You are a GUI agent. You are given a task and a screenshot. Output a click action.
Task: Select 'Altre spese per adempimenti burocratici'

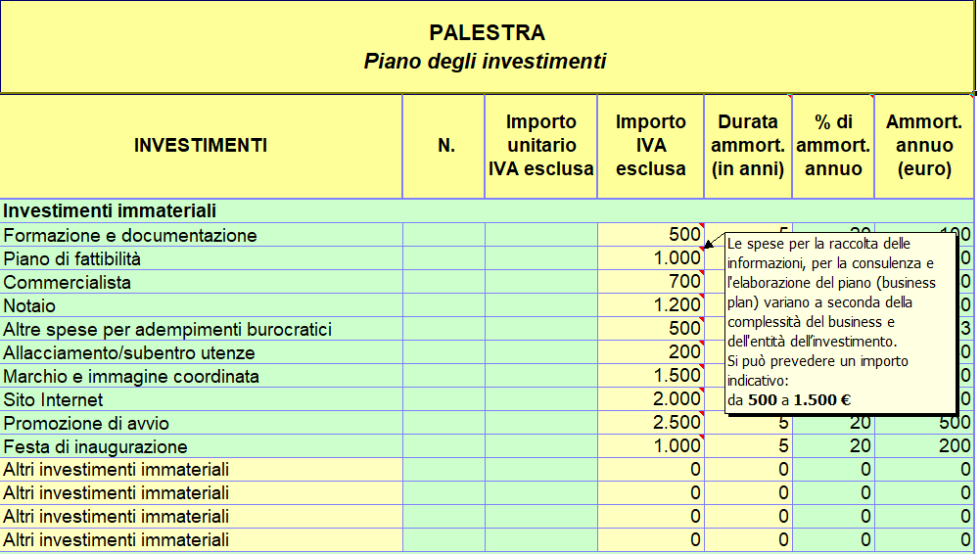click(x=167, y=329)
